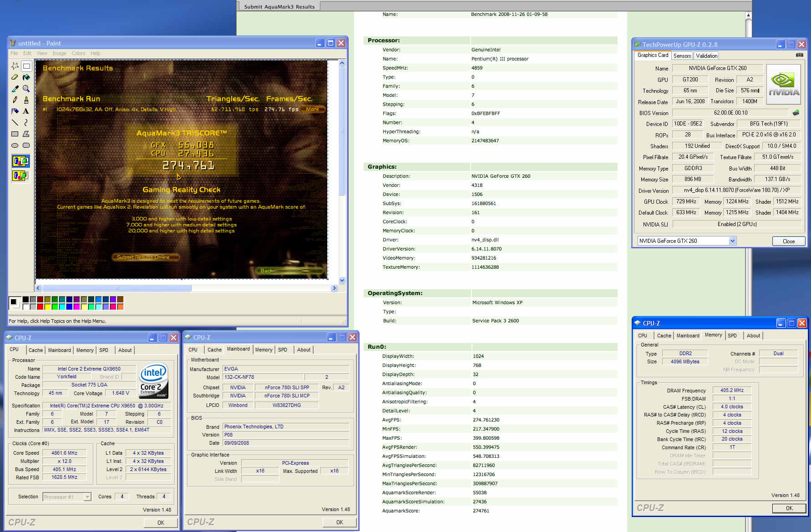Select the Pick Color eyedropper tool

(15, 89)
